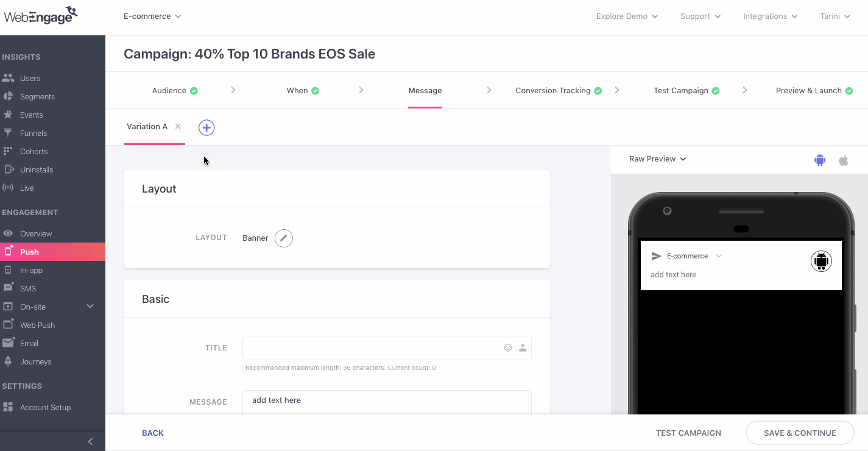The image size is (868, 451).
Task: Add a new variation with plus icon
Action: [206, 127]
